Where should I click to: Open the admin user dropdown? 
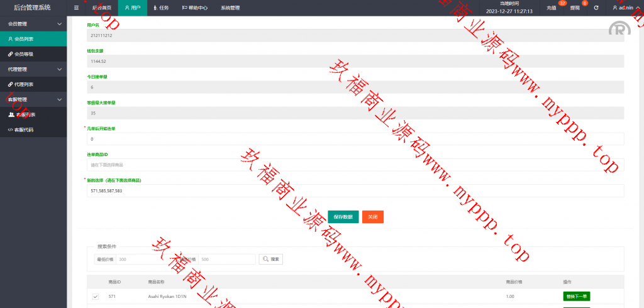point(626,8)
